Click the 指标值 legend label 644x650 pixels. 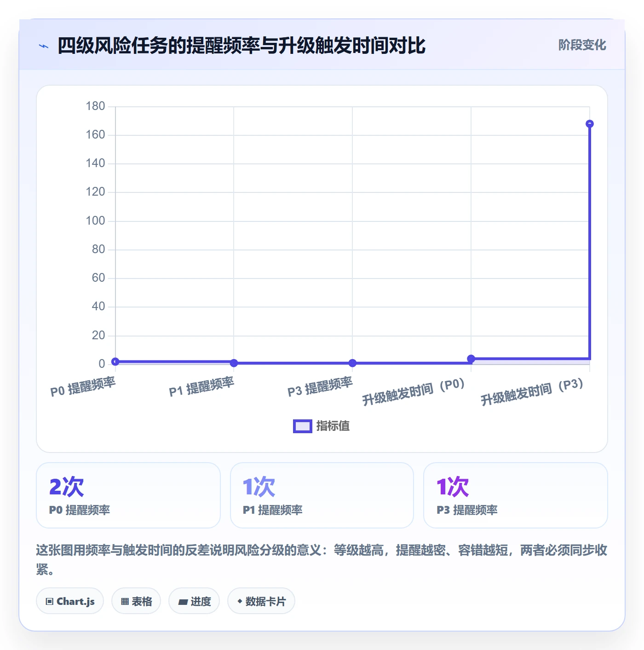(333, 426)
